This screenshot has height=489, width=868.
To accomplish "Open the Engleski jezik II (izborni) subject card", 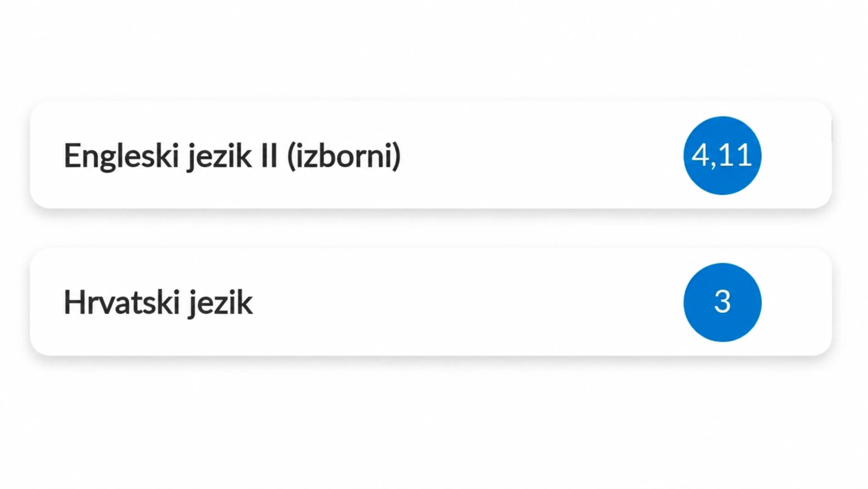I will pyautogui.click(x=431, y=155).
